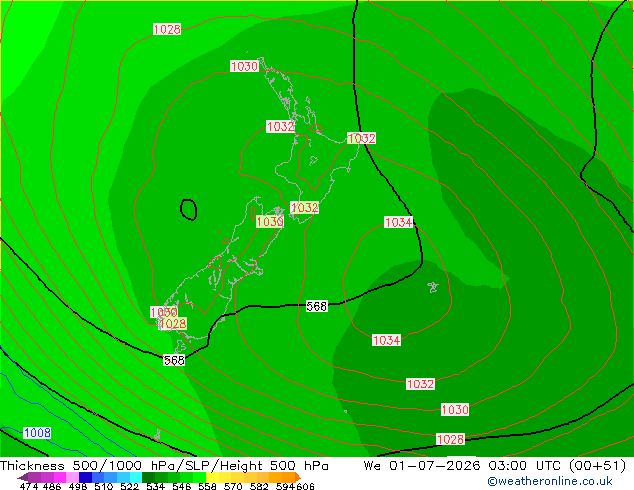Click the 582 legend value
Screen dimensions: 634x490
(x=259, y=486)
